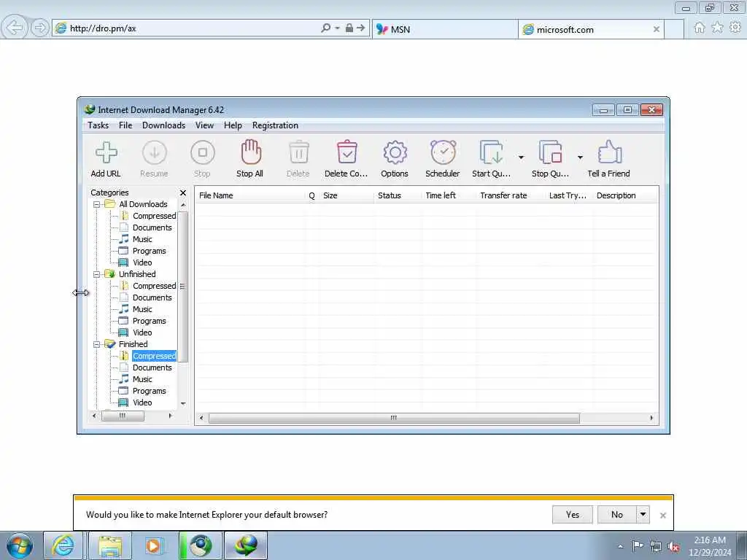Open the Registration menu
The image size is (747, 560).
point(275,125)
